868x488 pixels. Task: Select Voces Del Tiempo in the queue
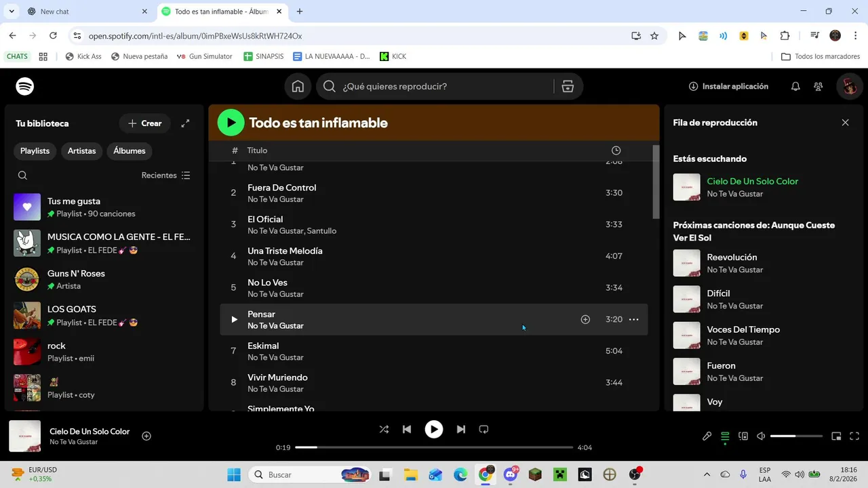(x=764, y=335)
